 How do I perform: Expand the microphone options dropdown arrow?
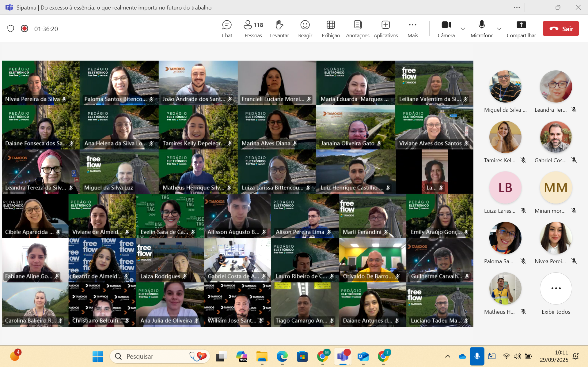coord(499,29)
